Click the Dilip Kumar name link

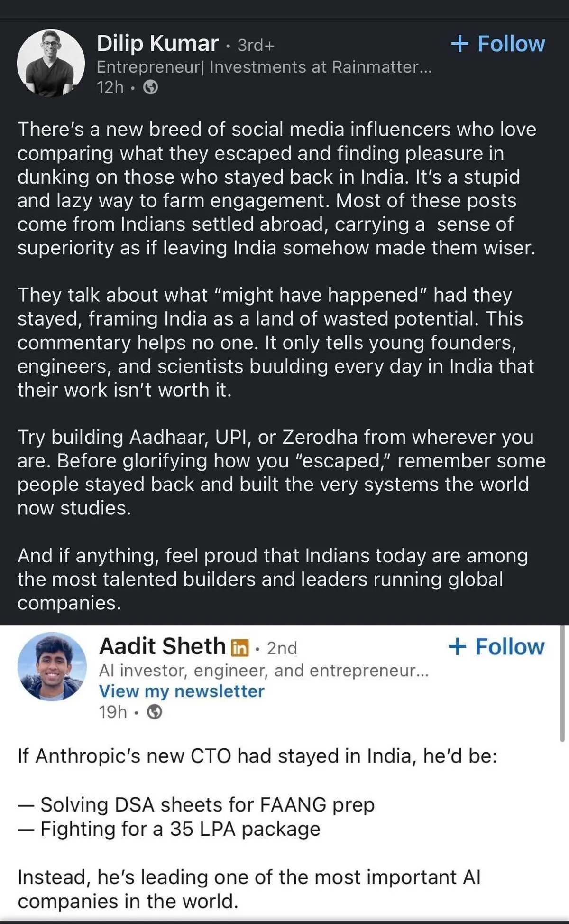point(157,44)
